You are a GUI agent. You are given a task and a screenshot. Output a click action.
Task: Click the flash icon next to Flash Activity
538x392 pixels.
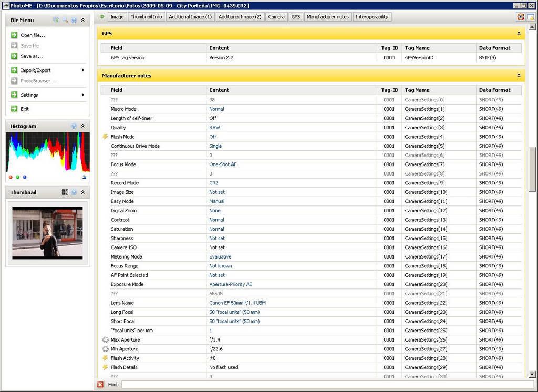point(105,358)
